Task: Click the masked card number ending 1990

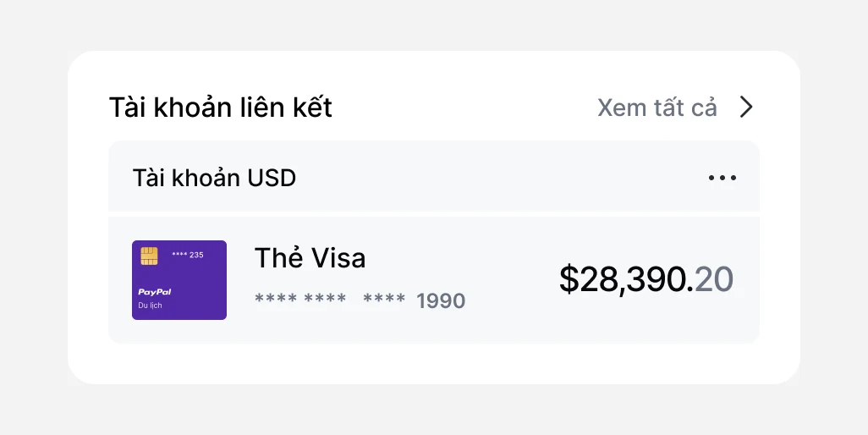Action: (x=360, y=300)
